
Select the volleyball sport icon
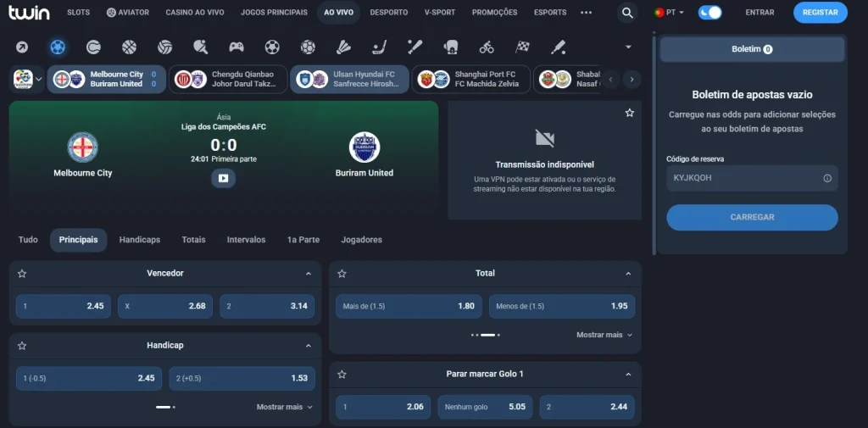pos(165,47)
